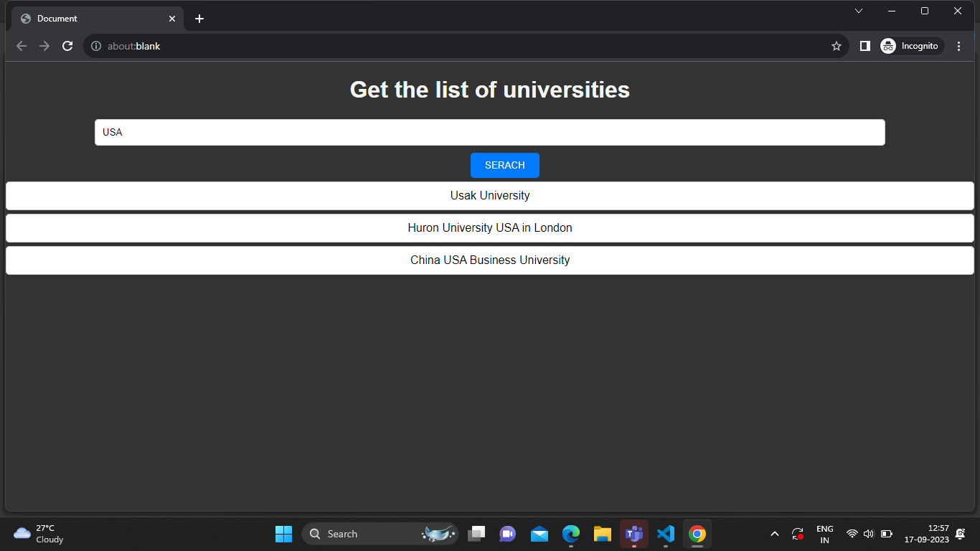This screenshot has height=551, width=980.
Task: Reload the about:blank page
Action: [67, 45]
